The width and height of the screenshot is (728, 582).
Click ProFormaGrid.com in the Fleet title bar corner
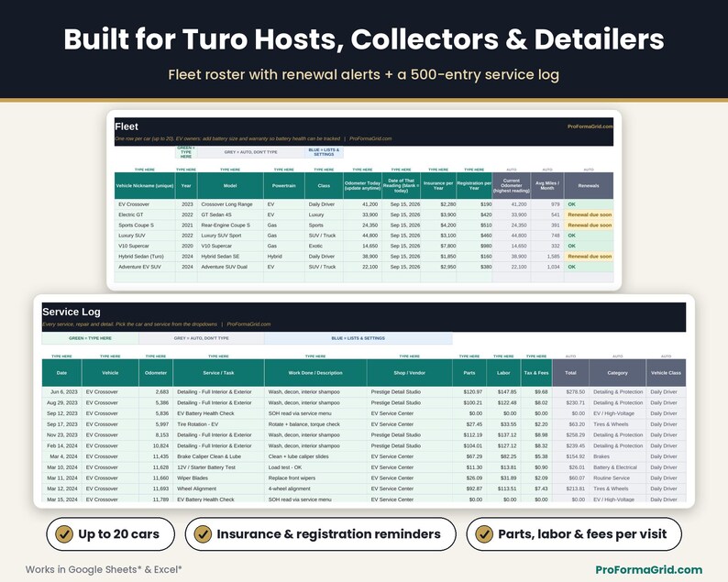(x=590, y=126)
